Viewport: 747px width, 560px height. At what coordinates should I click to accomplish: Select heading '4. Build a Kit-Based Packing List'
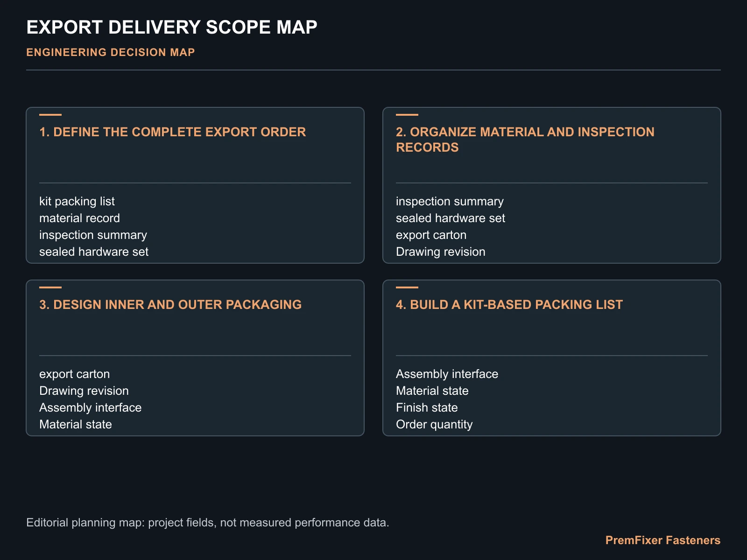[509, 305]
